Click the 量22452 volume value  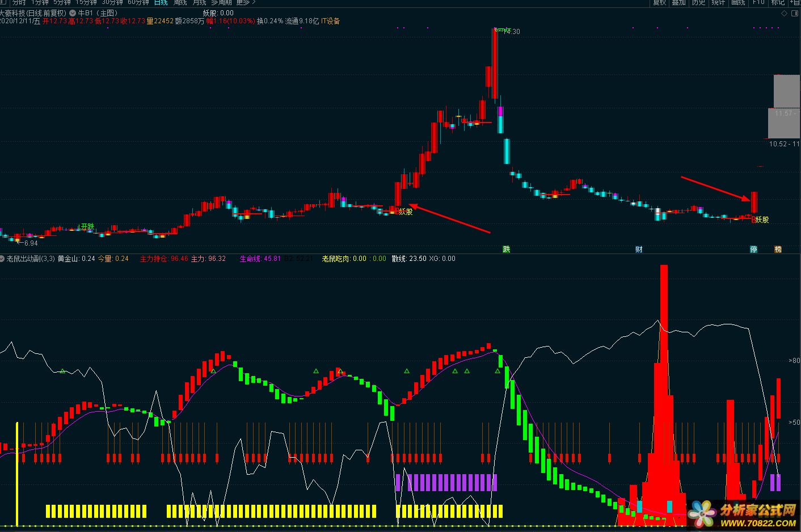click(x=159, y=21)
